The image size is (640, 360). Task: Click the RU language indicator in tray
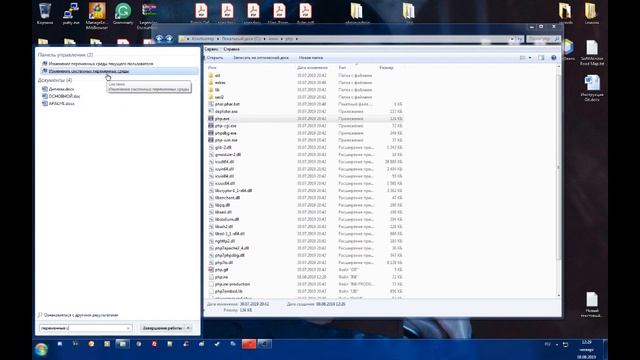click(x=548, y=344)
